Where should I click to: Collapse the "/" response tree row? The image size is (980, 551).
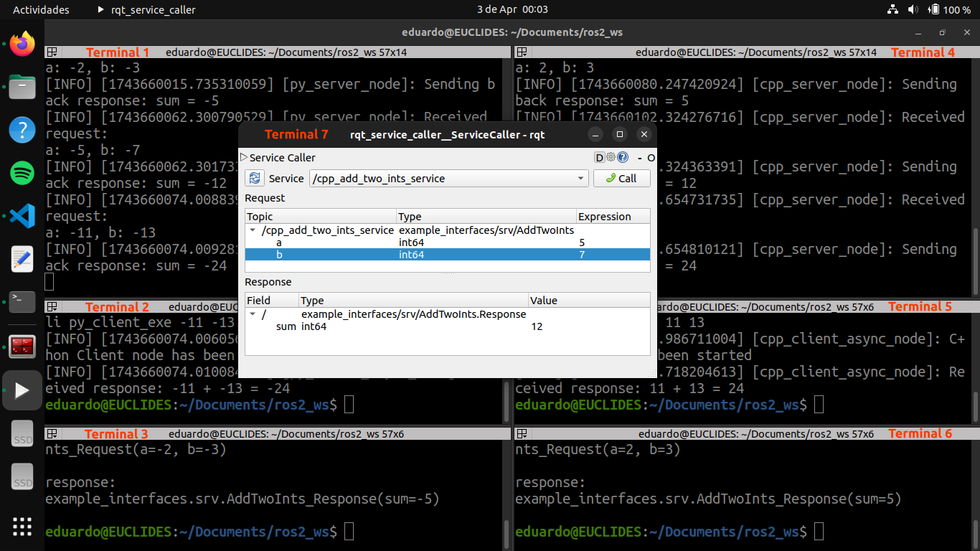click(x=252, y=314)
